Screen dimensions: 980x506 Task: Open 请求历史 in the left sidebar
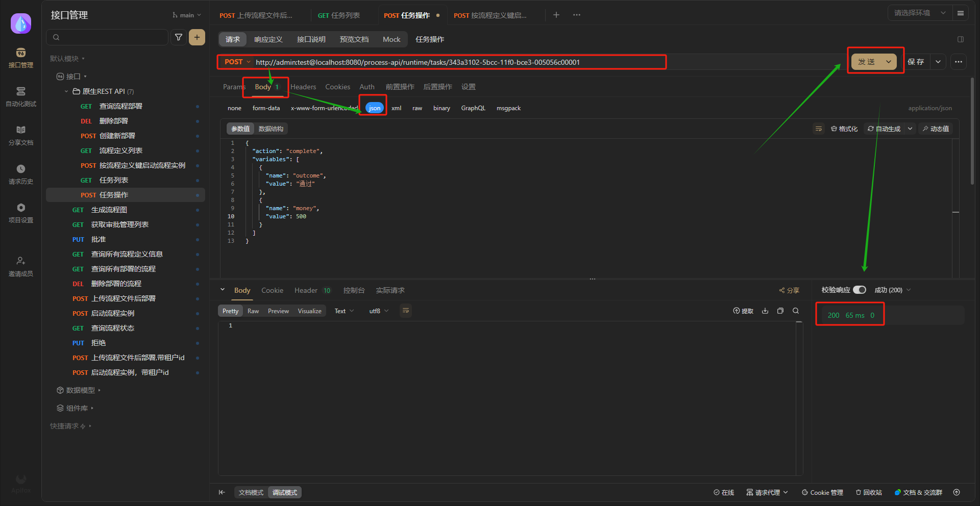click(21, 174)
